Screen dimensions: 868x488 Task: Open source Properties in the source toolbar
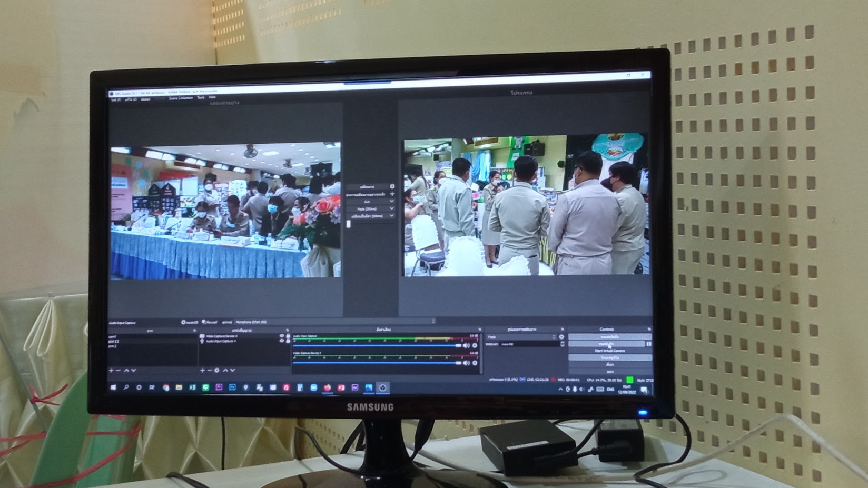[x=190, y=322]
